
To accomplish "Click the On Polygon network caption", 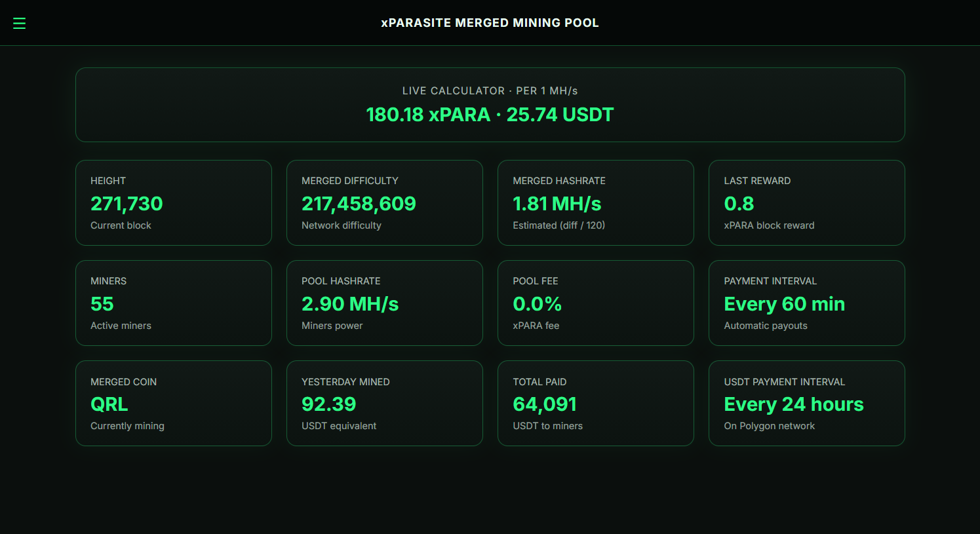I will pos(769,426).
